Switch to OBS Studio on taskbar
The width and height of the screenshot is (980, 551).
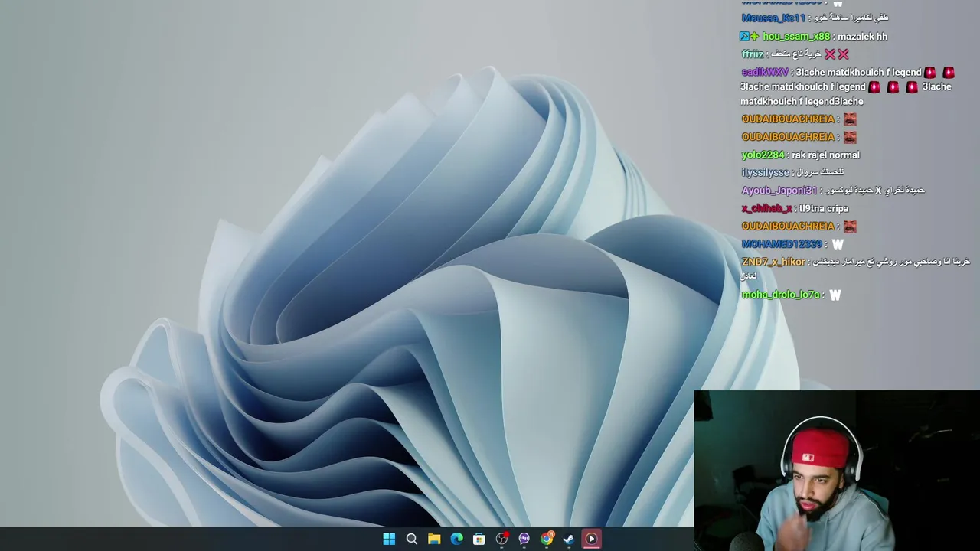pos(501,539)
